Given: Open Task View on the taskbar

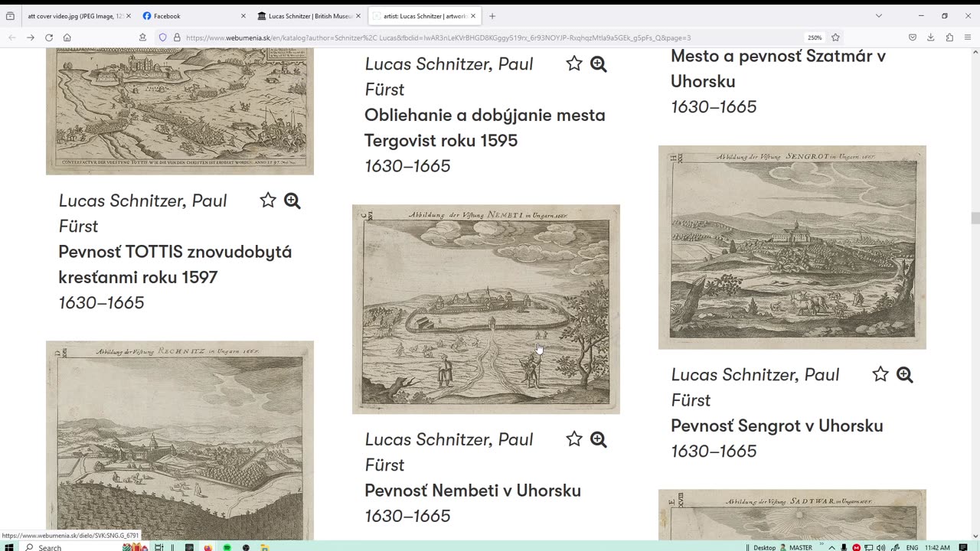Looking at the screenshot, I should (x=159, y=547).
